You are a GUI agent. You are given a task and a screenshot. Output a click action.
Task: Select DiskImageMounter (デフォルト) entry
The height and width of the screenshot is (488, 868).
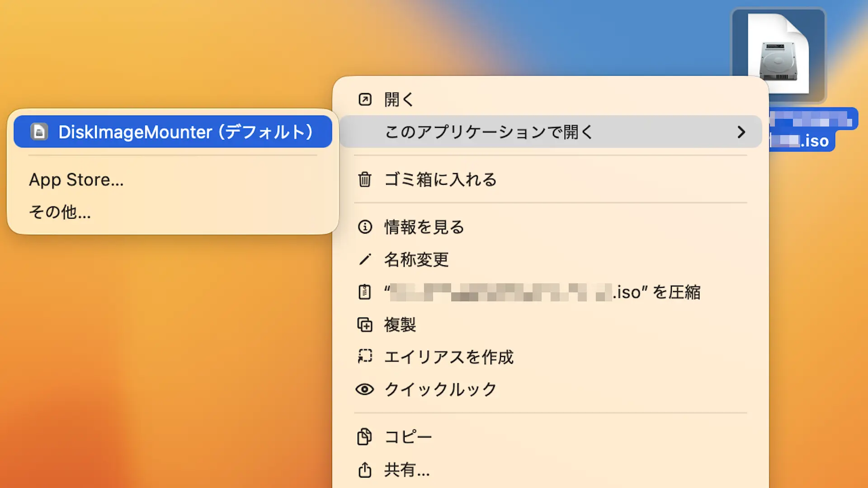tap(185, 132)
